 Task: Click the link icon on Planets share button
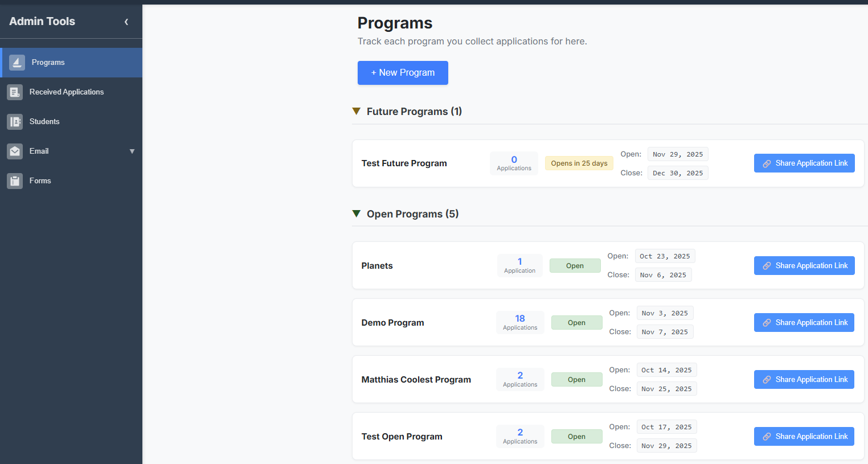tap(767, 265)
